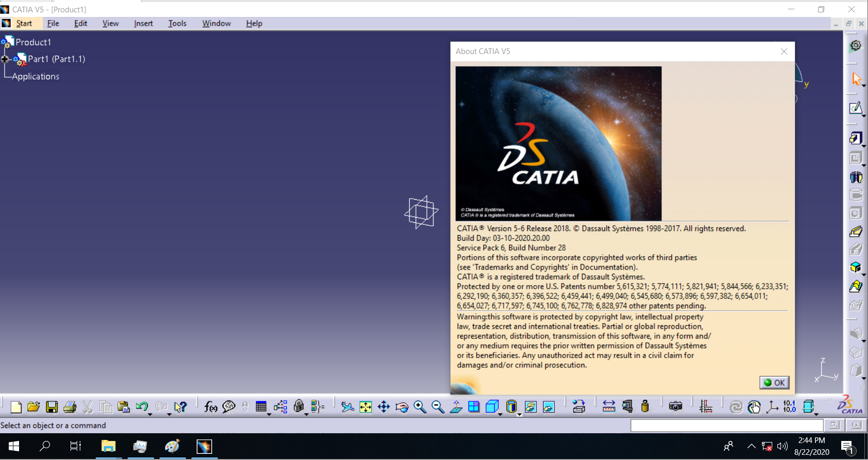This screenshot has height=460, width=868.
Task: Click the colored cube icon on right toolbar
Action: [856, 268]
